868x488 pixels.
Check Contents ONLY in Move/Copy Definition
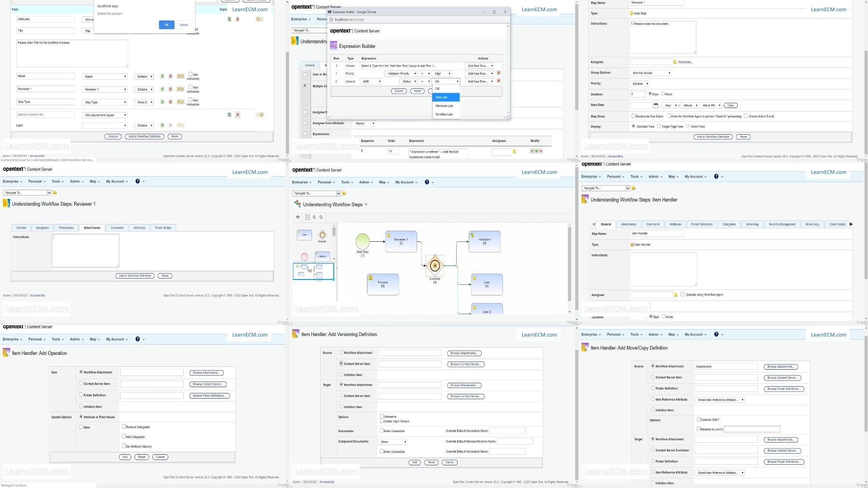click(x=699, y=419)
